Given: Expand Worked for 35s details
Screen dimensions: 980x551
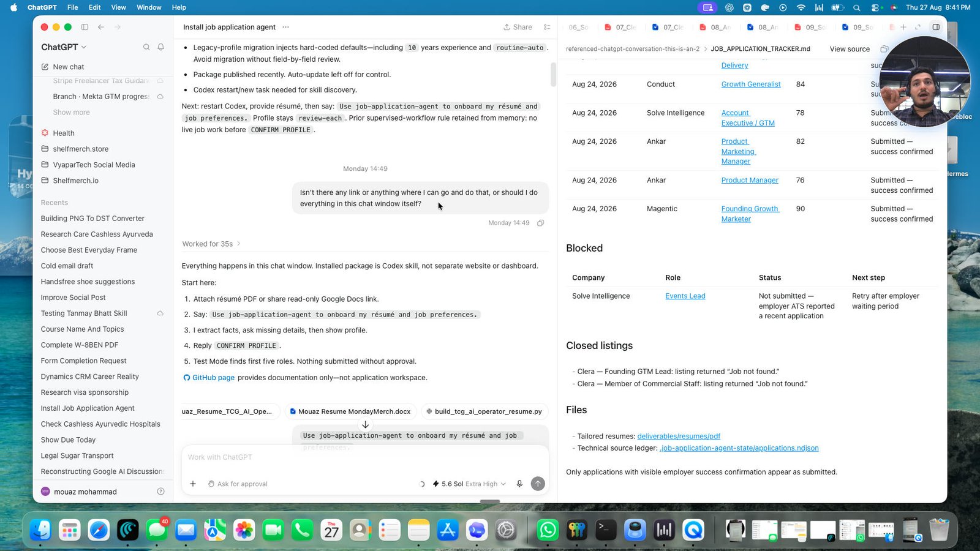Looking at the screenshot, I should [x=211, y=244].
